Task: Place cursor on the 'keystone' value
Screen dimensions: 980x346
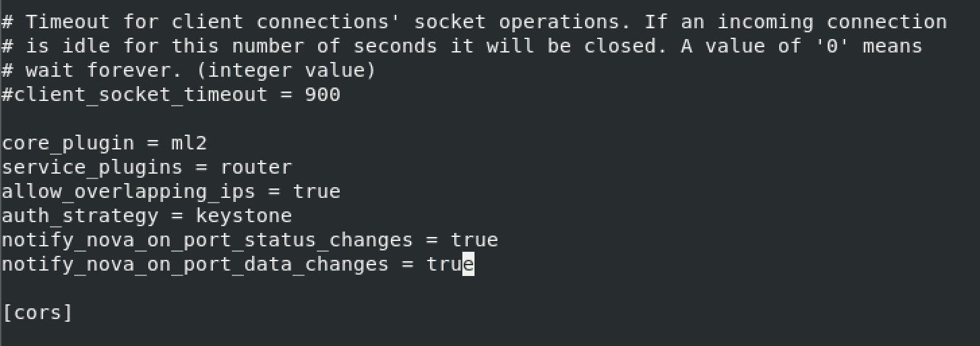Action: (244, 216)
